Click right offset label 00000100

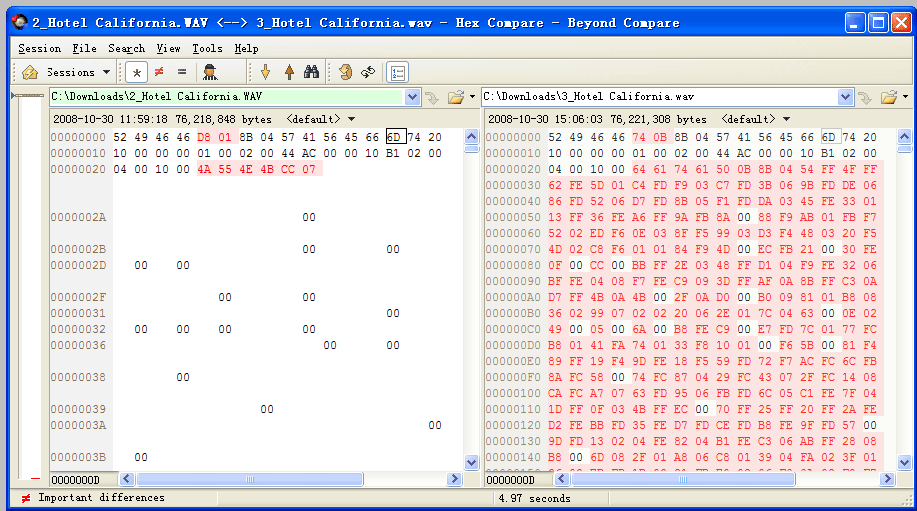(513, 393)
